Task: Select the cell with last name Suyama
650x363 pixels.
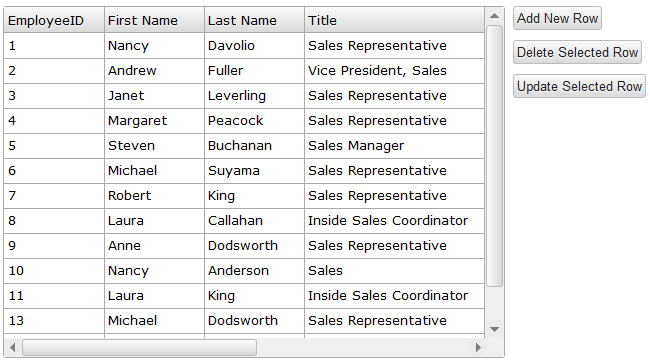Action: (254, 171)
